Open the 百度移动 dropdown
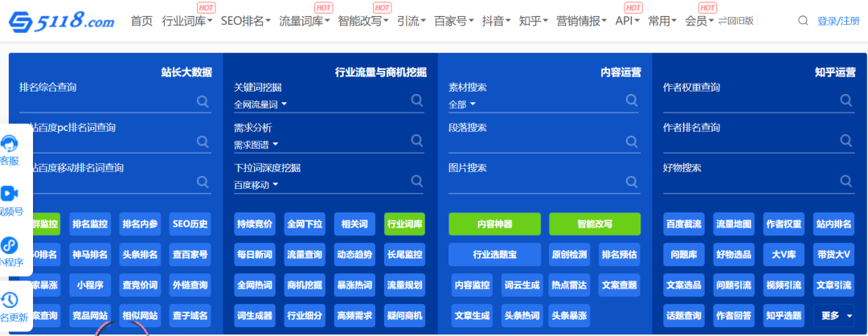The image size is (868, 336). tap(256, 185)
